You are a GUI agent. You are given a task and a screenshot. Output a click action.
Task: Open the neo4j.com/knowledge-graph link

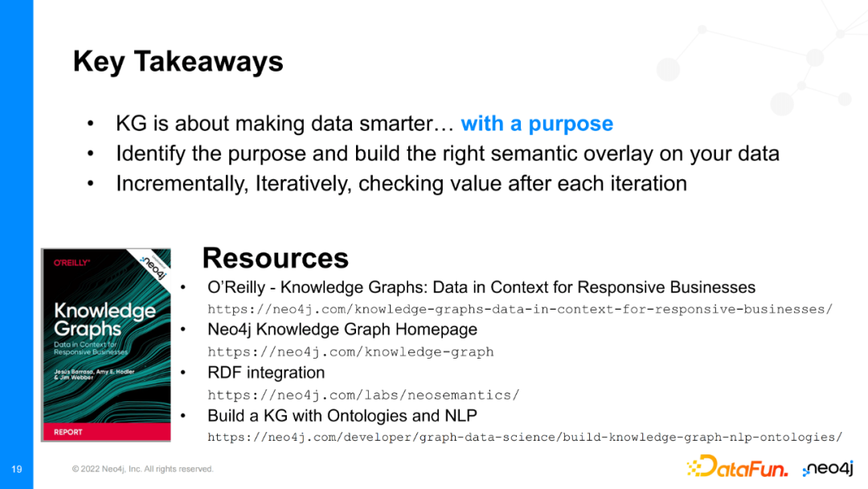pos(350,351)
